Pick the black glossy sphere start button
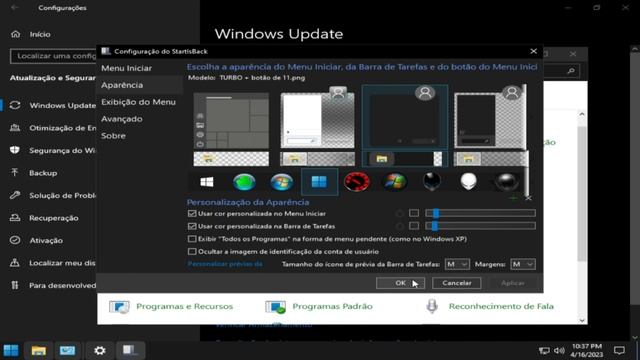This screenshot has width=640, height=360. [x=506, y=182]
